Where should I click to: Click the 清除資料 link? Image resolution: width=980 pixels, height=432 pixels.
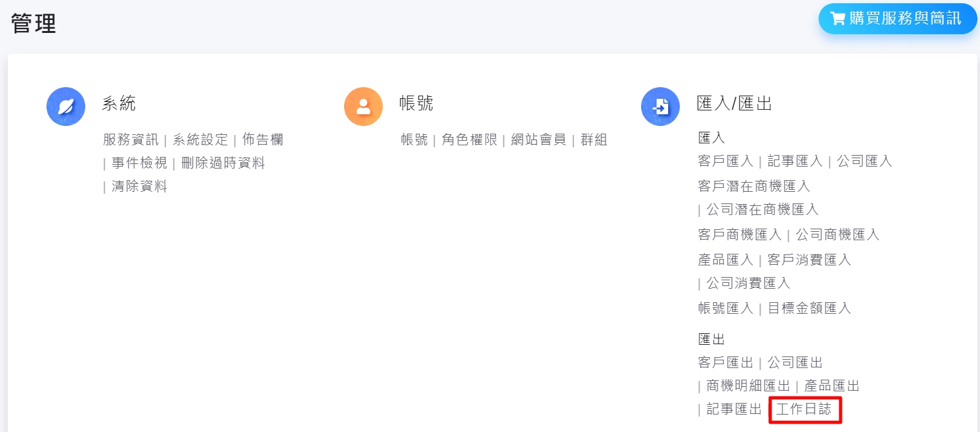click(x=139, y=187)
